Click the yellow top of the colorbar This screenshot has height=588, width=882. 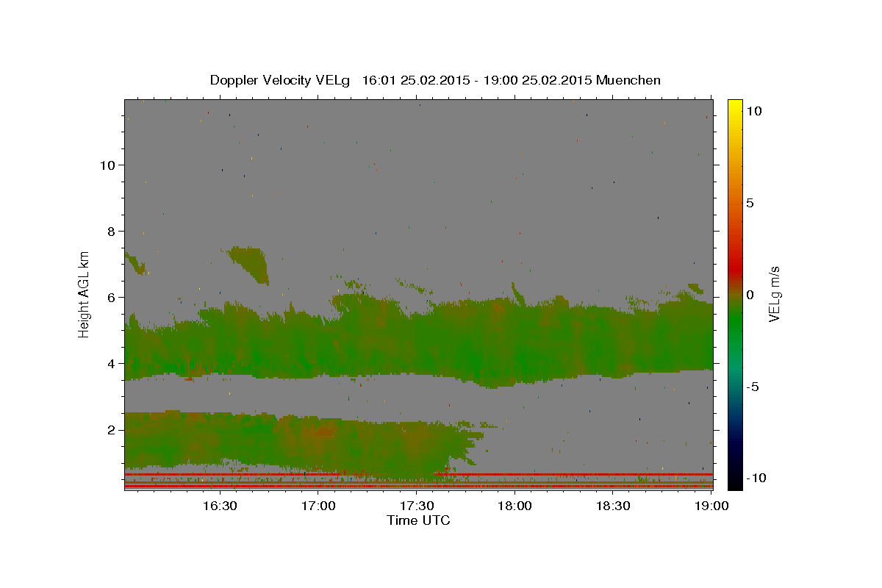[734, 107]
